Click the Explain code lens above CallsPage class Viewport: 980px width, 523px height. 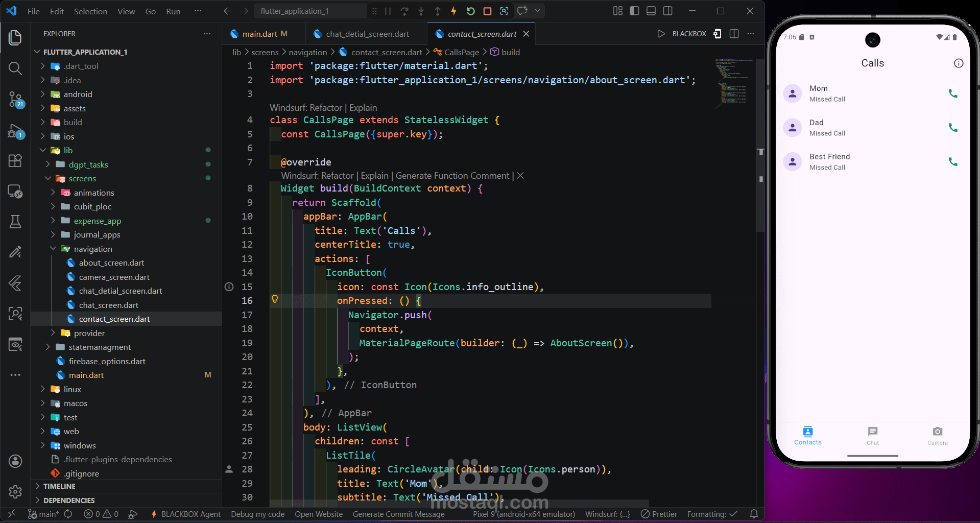363,108
